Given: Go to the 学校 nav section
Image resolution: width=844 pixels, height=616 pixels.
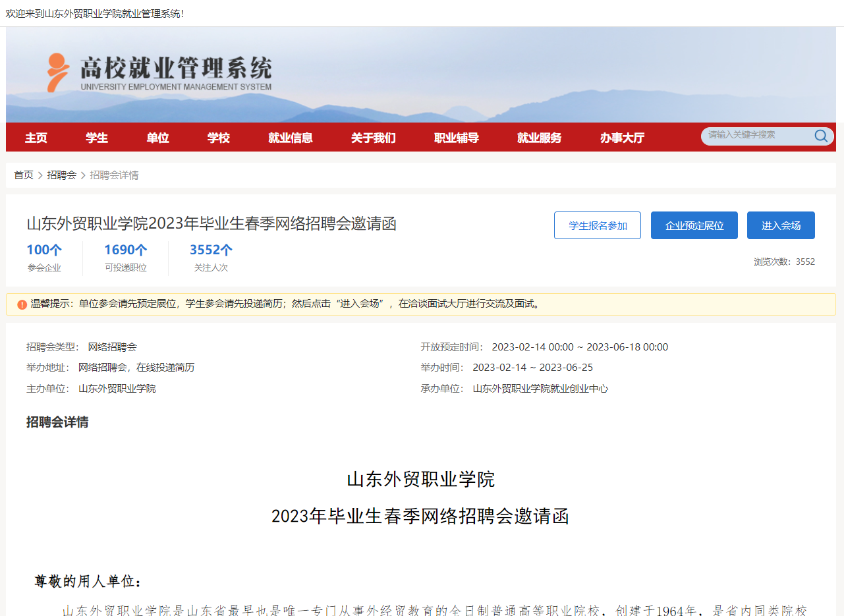Looking at the screenshot, I should pyautogui.click(x=218, y=138).
